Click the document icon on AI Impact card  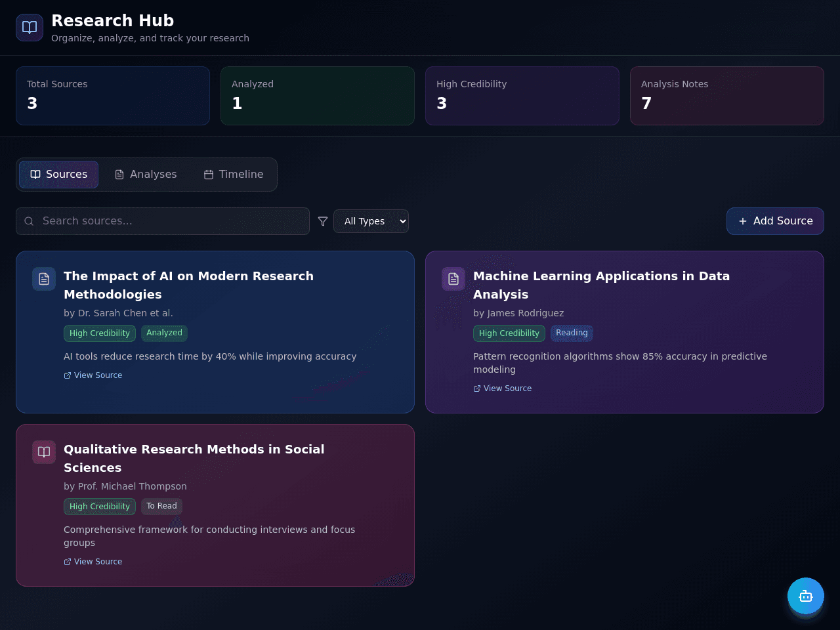click(x=44, y=279)
